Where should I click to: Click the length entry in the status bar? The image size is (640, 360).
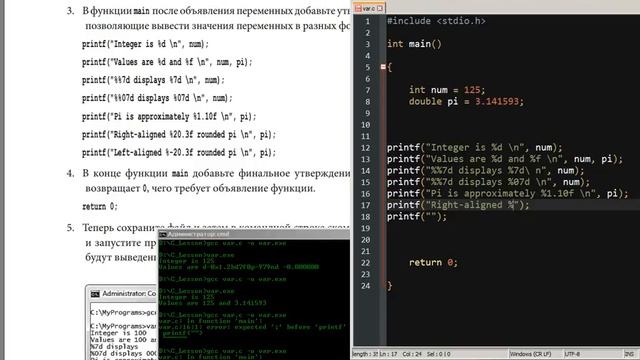pyautogui.click(x=364, y=354)
